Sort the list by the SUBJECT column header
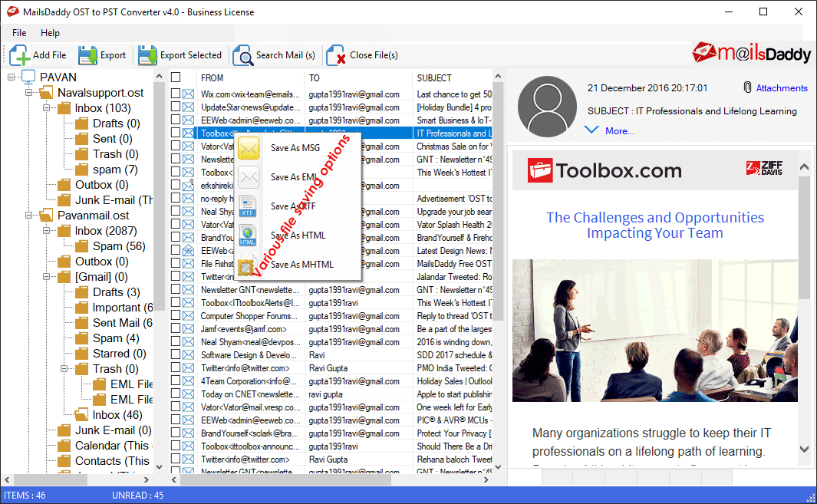The height and width of the screenshot is (504, 817). 452,77
